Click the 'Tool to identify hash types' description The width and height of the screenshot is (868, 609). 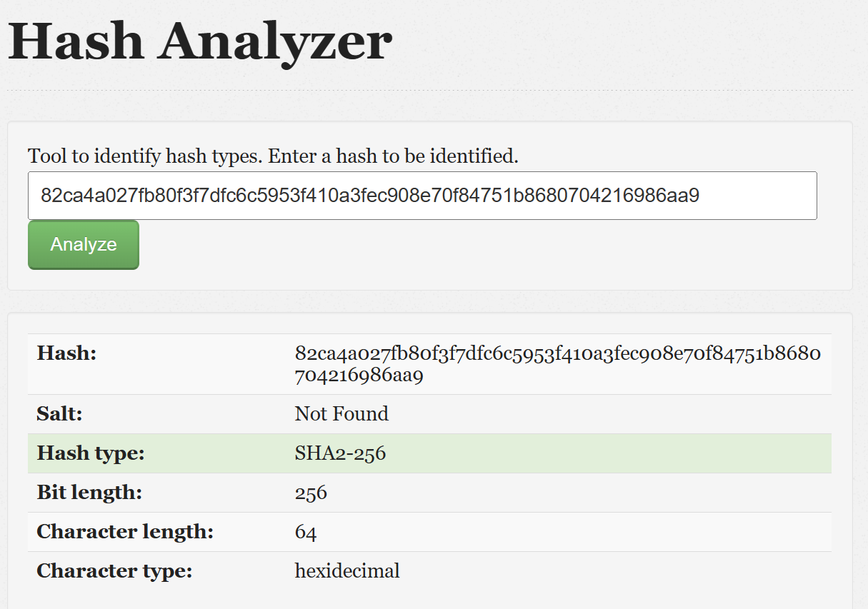145,156
